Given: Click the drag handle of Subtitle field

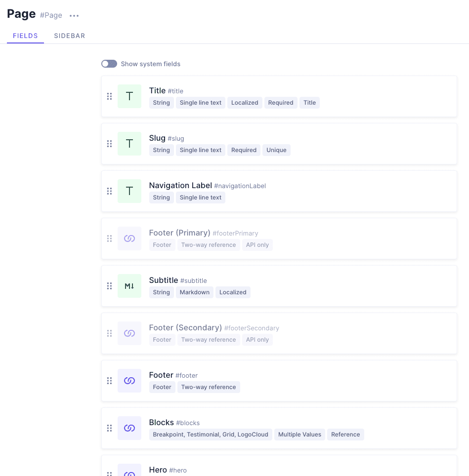Looking at the screenshot, I should [x=109, y=286].
